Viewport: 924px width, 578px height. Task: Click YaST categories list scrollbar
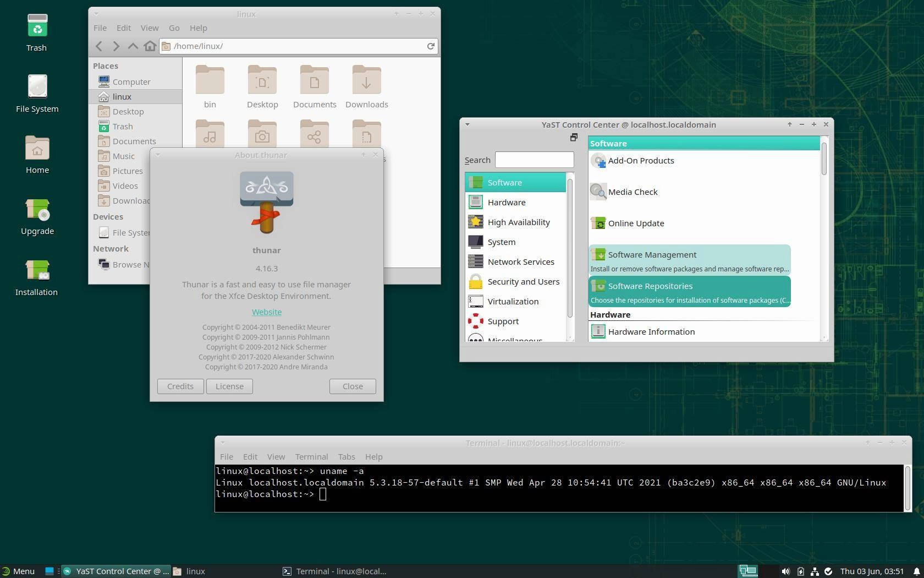click(x=570, y=248)
